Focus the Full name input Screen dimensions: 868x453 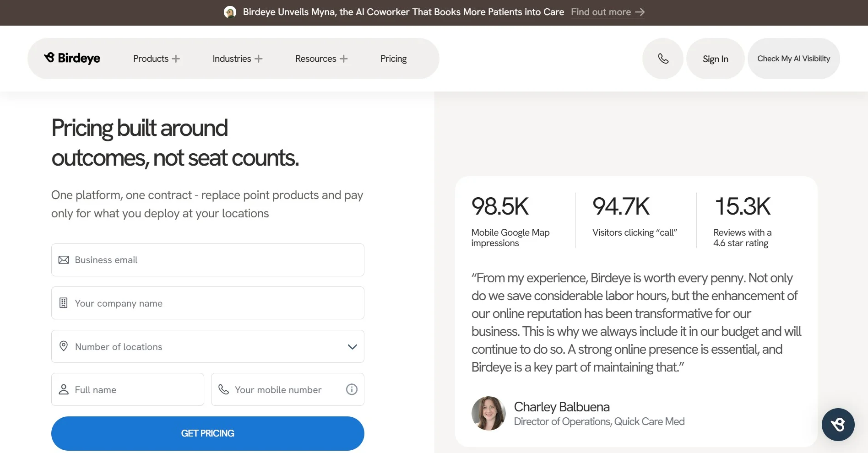point(128,389)
